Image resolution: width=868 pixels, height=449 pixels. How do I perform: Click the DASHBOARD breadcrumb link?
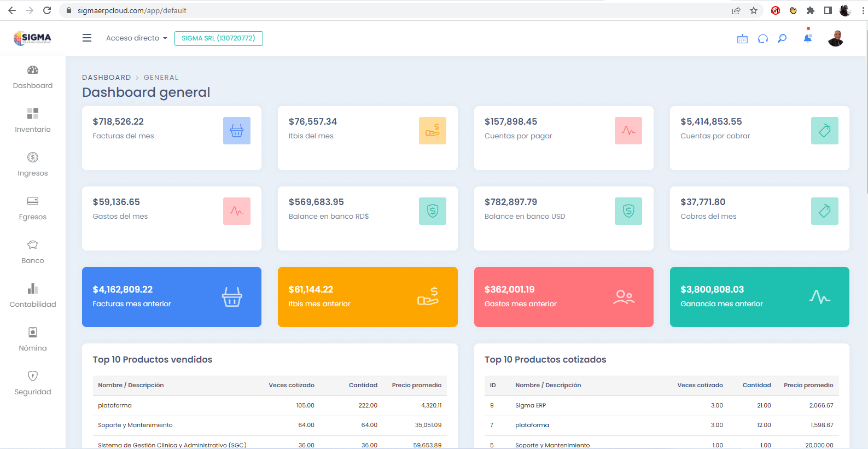coord(107,78)
